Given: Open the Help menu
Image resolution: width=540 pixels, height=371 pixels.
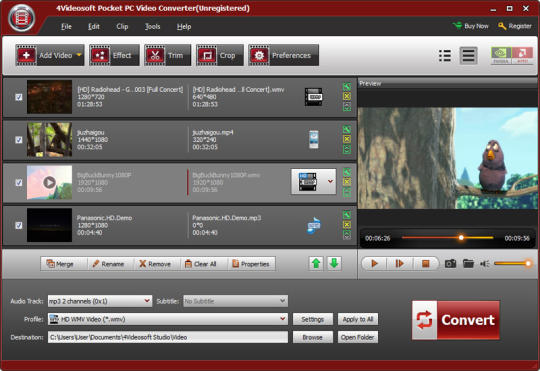Looking at the screenshot, I should (x=184, y=27).
